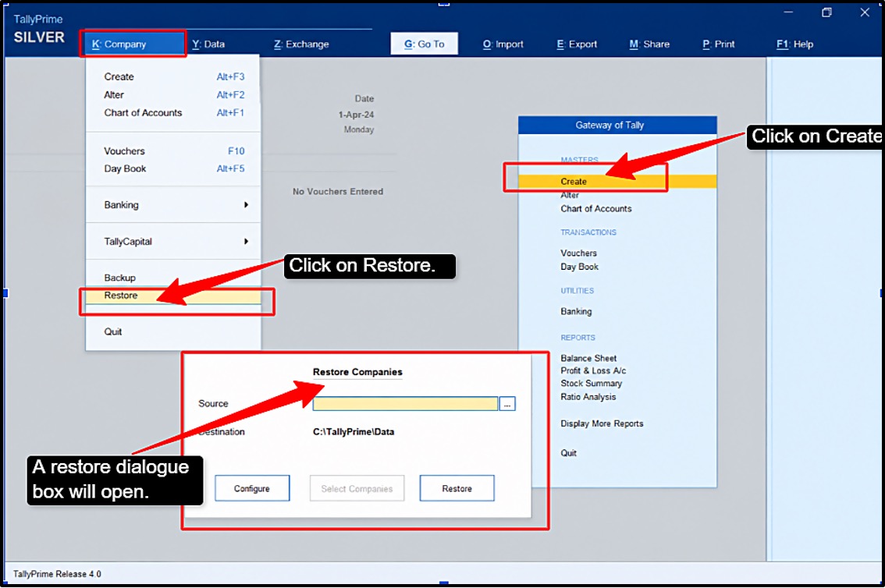Select Vouchers in Gateway of Tally
885x588 pixels.
[x=578, y=253]
